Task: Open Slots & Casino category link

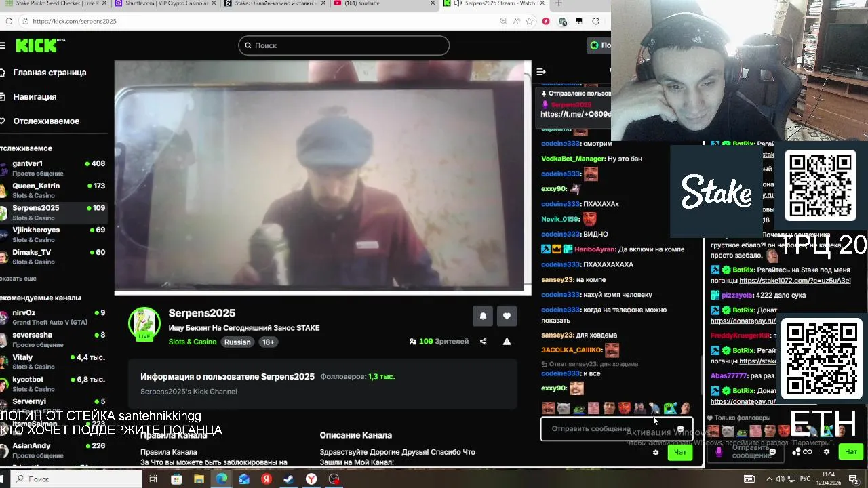Action: pos(193,342)
